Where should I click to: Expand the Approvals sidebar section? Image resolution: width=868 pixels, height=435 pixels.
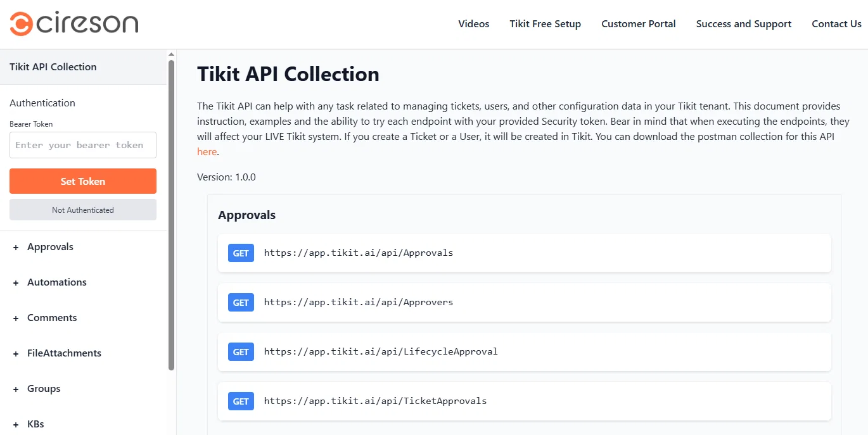point(43,247)
